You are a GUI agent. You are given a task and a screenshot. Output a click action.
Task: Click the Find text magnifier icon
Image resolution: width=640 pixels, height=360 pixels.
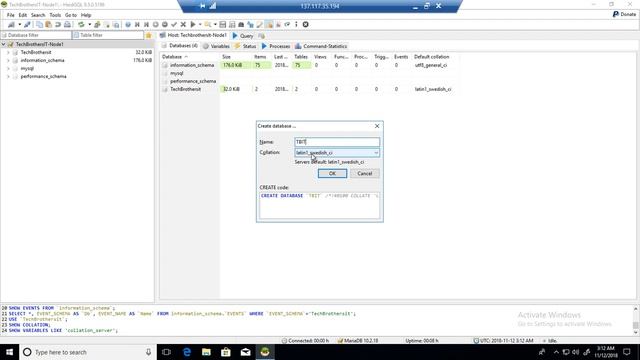pos(208,24)
